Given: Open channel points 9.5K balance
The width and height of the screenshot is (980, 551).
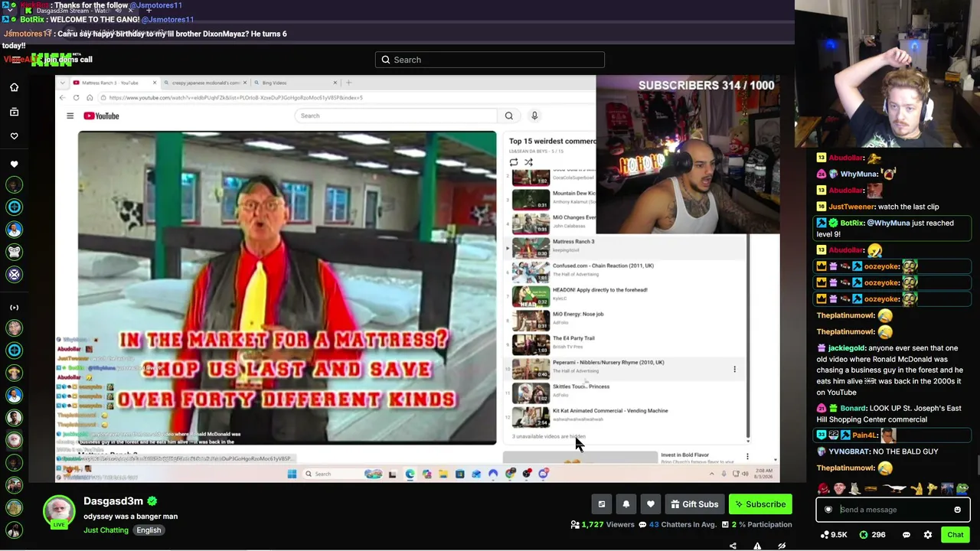Looking at the screenshot, I should point(835,535).
